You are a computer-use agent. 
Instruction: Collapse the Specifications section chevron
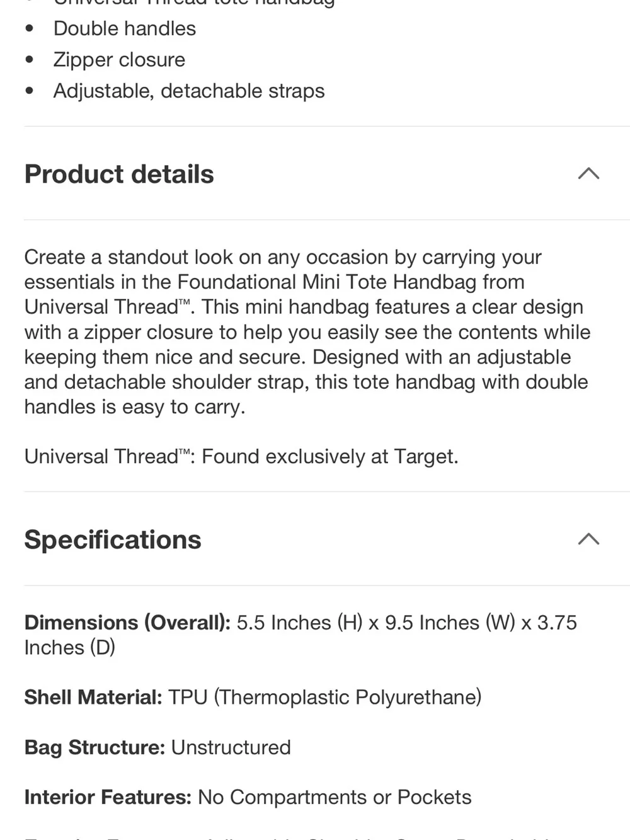tap(588, 539)
